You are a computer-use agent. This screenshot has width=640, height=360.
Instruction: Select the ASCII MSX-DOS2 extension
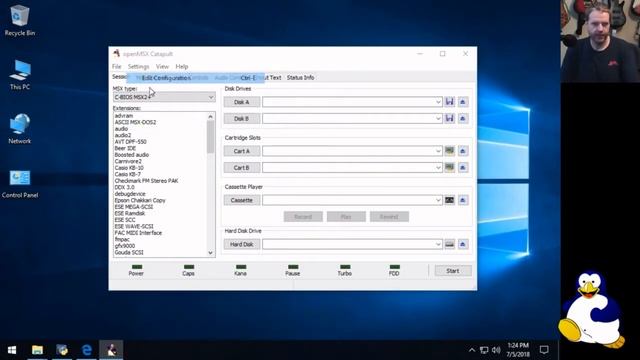135,122
